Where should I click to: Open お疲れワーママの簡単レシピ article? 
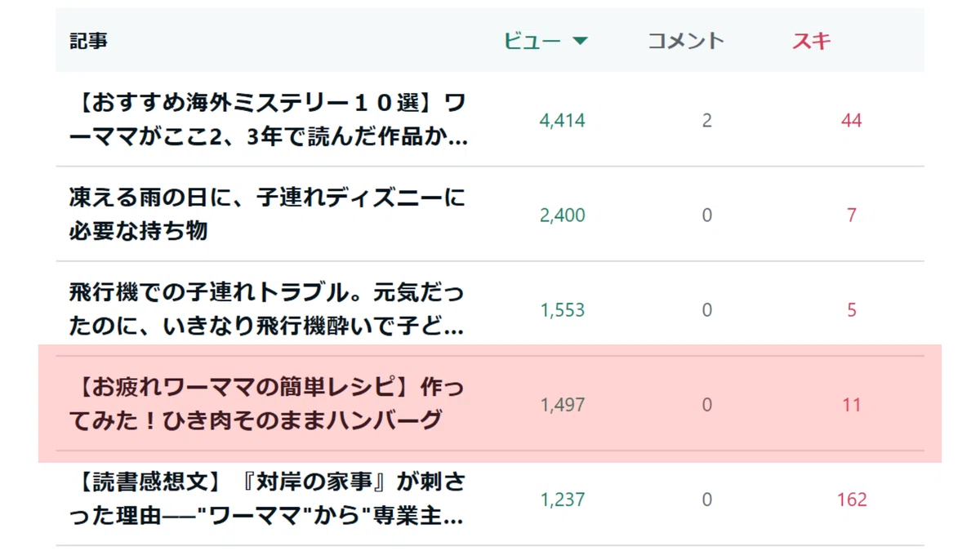tap(267, 404)
